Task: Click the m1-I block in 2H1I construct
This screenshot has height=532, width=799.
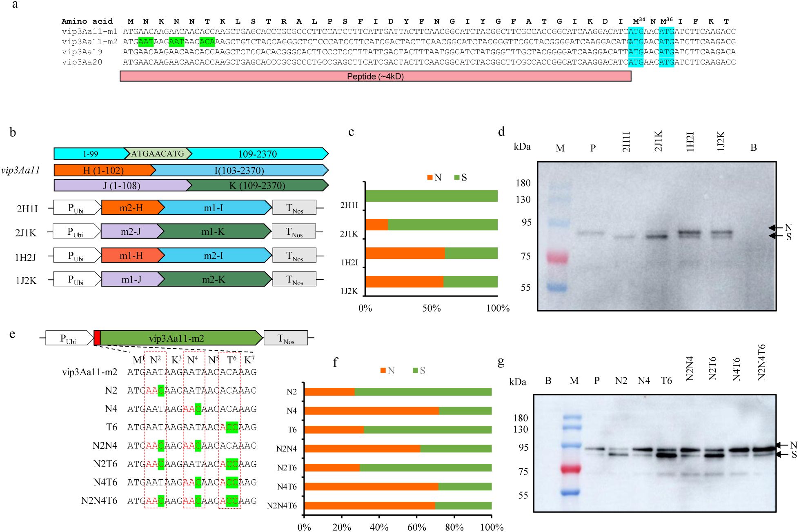Action: (214, 208)
